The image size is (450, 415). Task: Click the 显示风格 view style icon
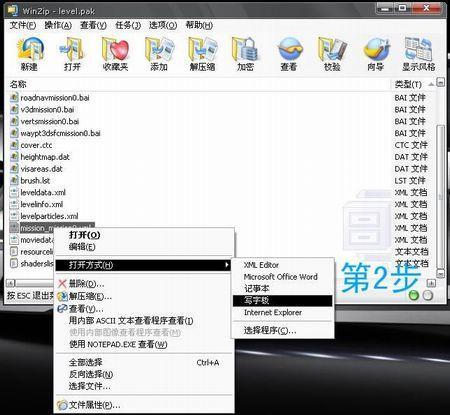[419, 54]
